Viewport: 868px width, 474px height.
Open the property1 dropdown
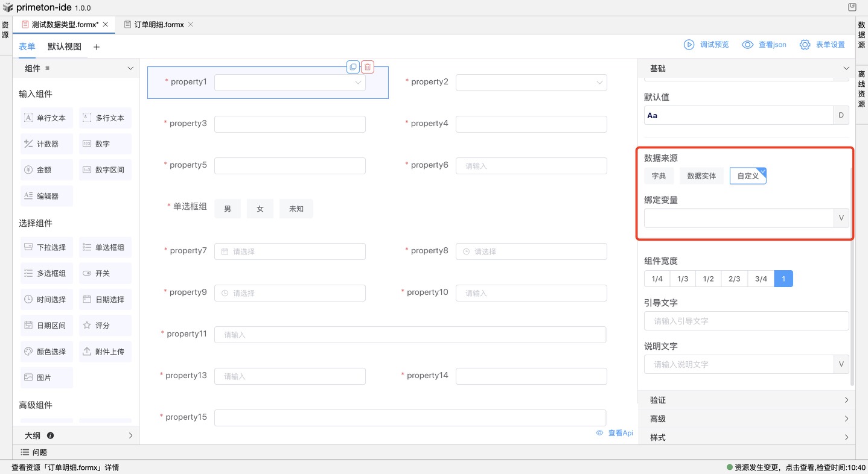pos(290,83)
